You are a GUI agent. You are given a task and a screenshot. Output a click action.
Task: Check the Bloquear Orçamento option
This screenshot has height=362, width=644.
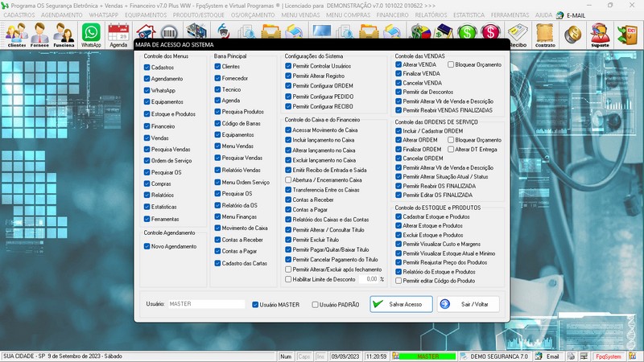tap(451, 64)
